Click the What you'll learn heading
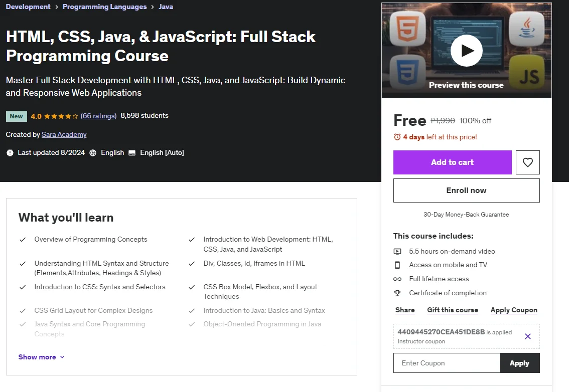The image size is (569, 392). tap(66, 218)
